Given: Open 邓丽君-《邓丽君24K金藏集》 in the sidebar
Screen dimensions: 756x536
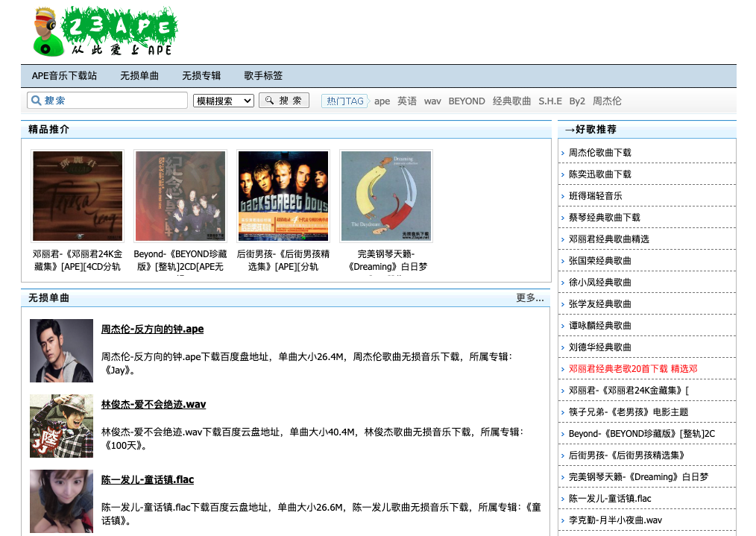Looking at the screenshot, I should coord(629,391).
